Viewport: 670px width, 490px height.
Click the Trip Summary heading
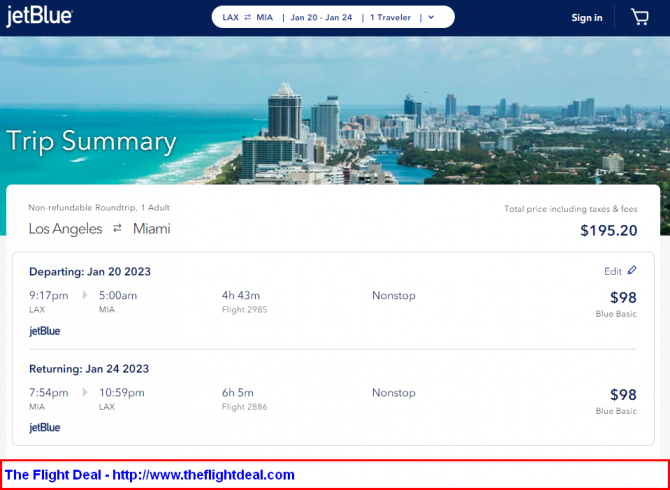point(91,141)
